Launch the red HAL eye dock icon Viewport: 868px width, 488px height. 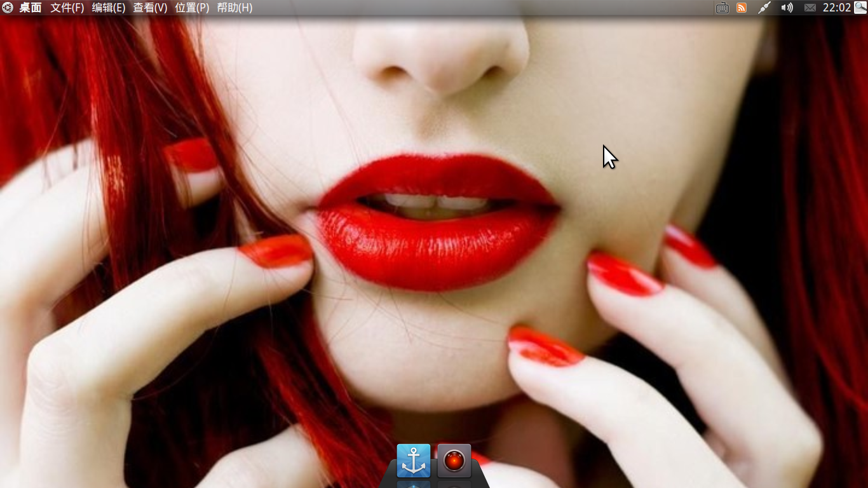click(x=454, y=461)
